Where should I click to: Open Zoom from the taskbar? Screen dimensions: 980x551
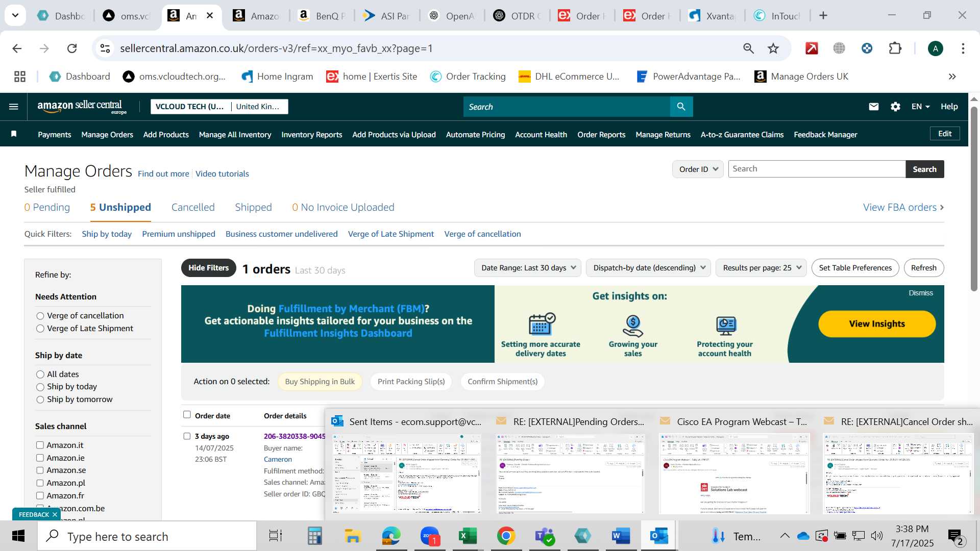[x=429, y=536]
